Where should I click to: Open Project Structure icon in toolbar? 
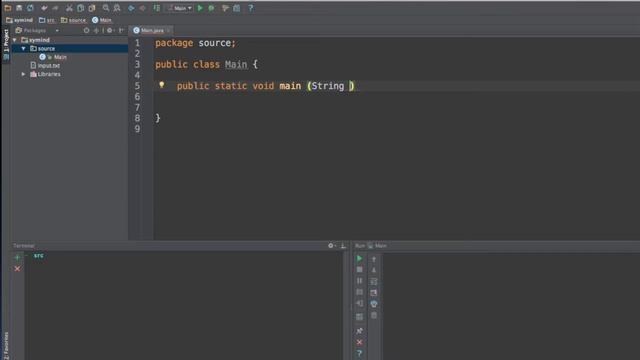coord(237,8)
